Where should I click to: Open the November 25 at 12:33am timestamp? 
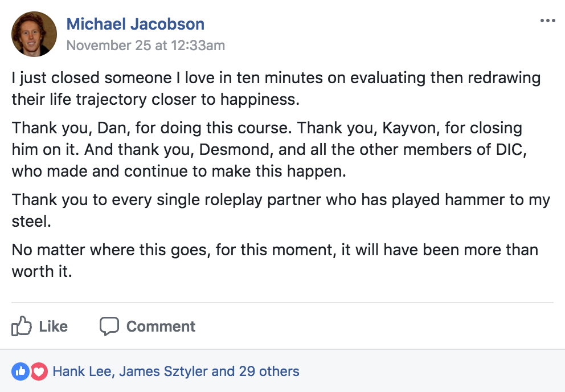[x=146, y=46]
